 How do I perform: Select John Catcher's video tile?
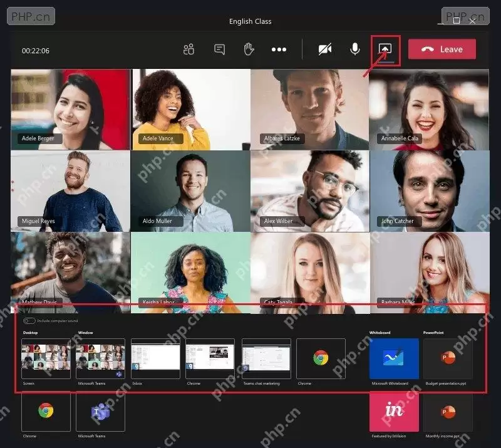coord(430,191)
